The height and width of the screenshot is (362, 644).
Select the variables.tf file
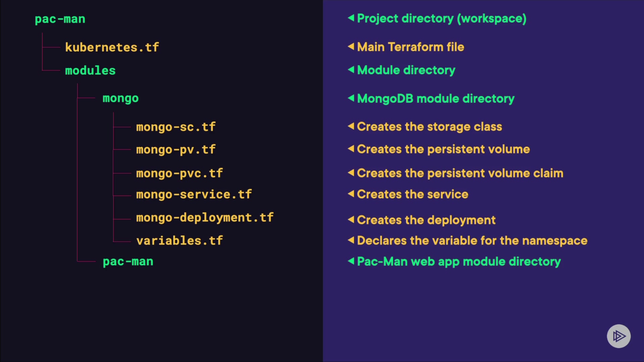coord(179,241)
